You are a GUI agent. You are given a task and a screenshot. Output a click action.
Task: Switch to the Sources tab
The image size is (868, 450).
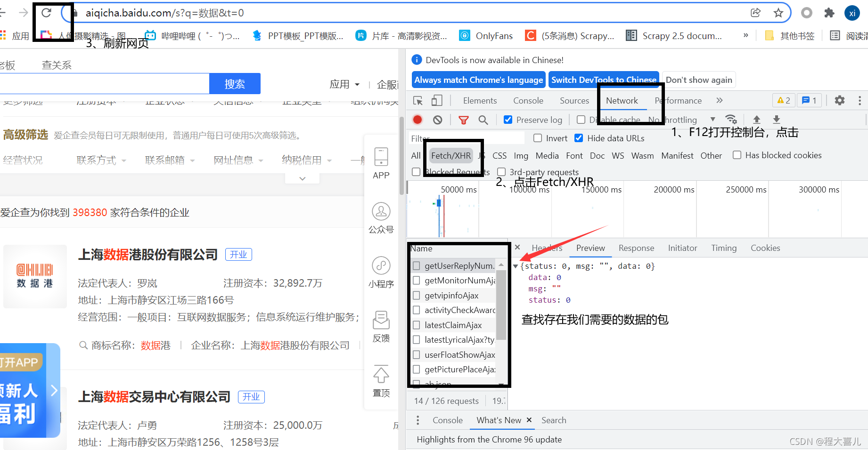(574, 100)
